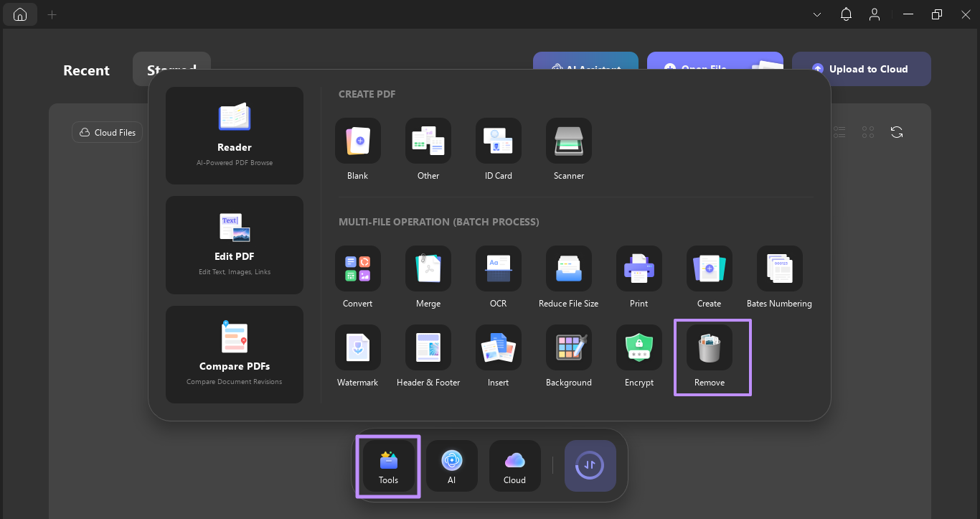Open the AI panel from the bottom bar
This screenshot has height=519, width=980.
[451, 466]
